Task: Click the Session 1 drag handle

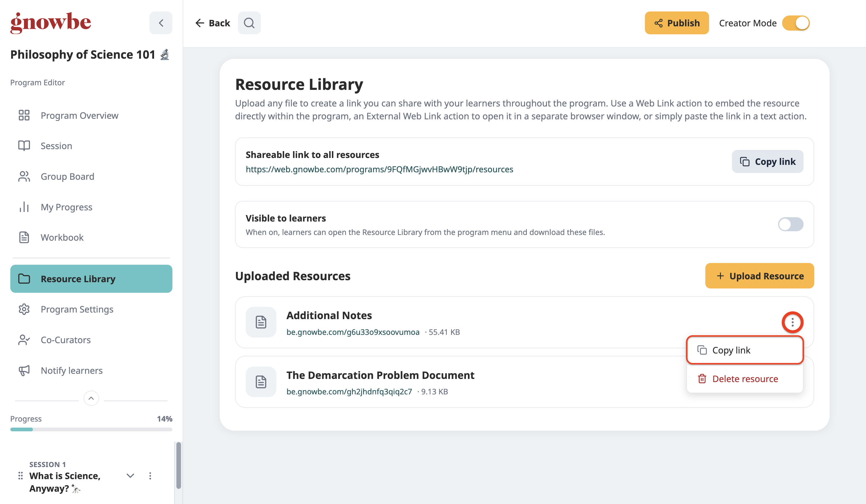Action: coord(20,475)
